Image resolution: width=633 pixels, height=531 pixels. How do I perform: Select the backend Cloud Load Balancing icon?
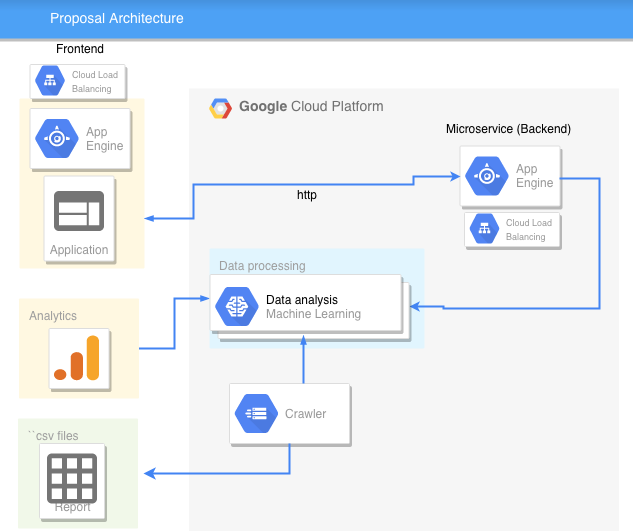(485, 230)
